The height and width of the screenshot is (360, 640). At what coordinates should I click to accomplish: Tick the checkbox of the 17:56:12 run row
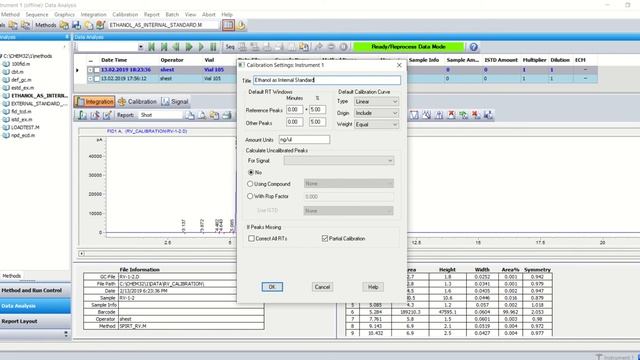pyautogui.click(x=97, y=79)
